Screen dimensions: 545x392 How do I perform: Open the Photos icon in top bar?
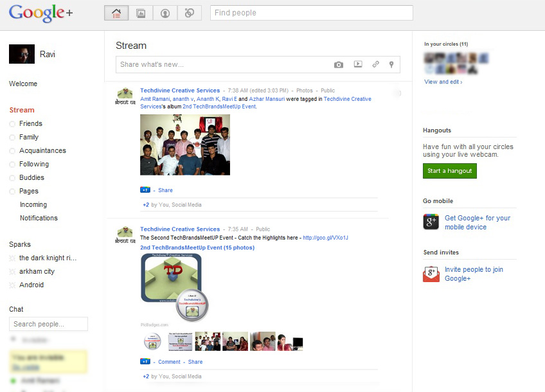click(141, 13)
